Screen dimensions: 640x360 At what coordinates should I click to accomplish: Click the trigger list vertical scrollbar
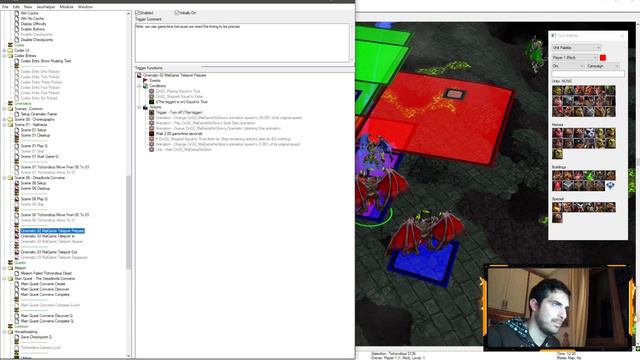point(129,184)
